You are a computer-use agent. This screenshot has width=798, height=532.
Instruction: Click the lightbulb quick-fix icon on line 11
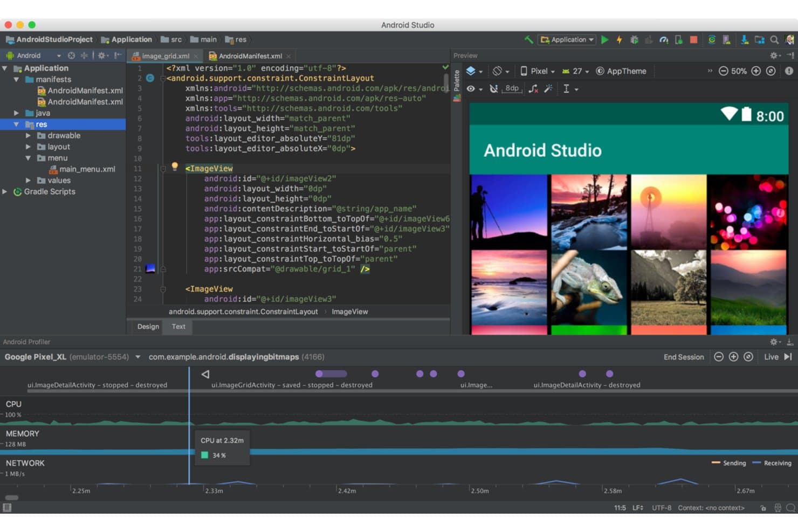175,167
